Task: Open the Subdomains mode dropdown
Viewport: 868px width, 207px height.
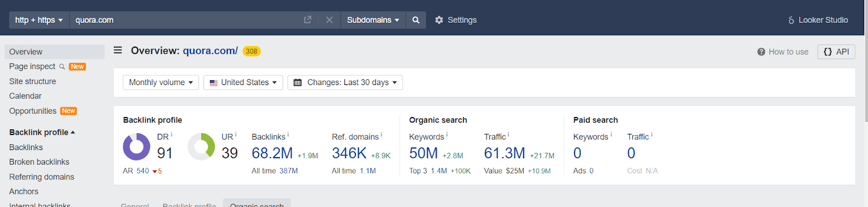Action: pos(373,20)
